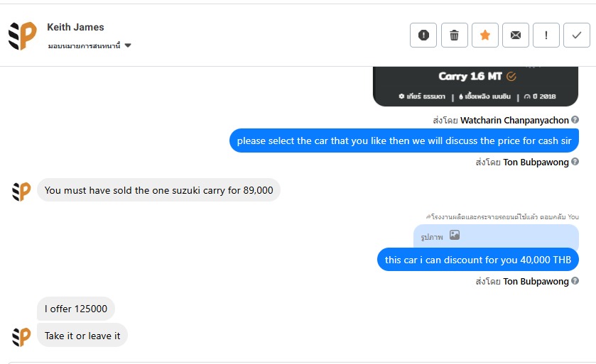596x364 pixels.
Task: Delete conversation using the trash icon
Action: pyautogui.click(x=455, y=35)
